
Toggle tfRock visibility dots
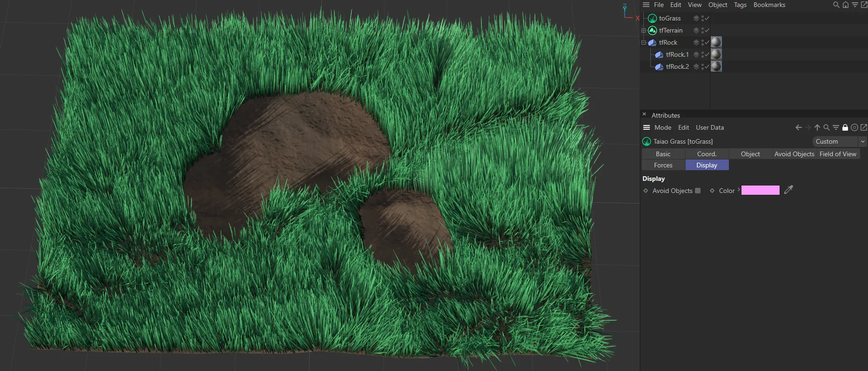coord(702,43)
